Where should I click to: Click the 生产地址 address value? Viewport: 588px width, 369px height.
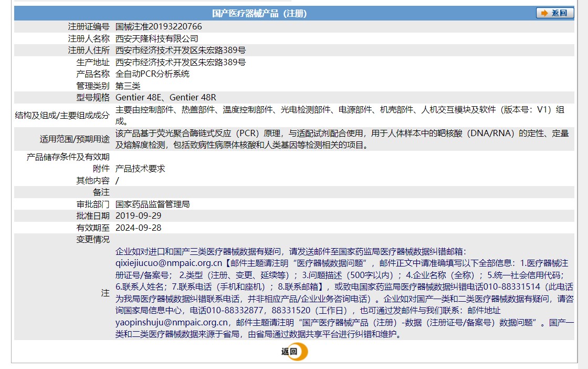tap(181, 63)
